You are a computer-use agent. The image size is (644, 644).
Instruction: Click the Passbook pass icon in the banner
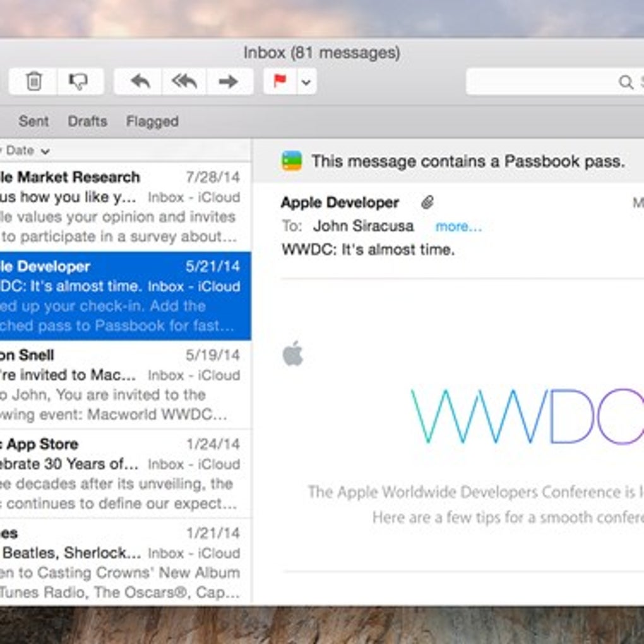[292, 161]
